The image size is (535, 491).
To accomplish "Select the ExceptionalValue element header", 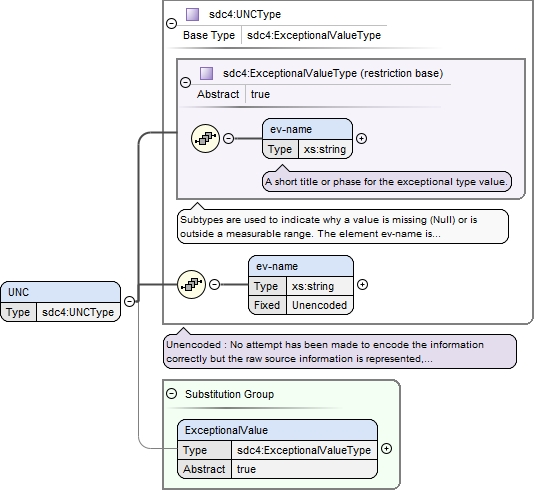I will [277, 430].
